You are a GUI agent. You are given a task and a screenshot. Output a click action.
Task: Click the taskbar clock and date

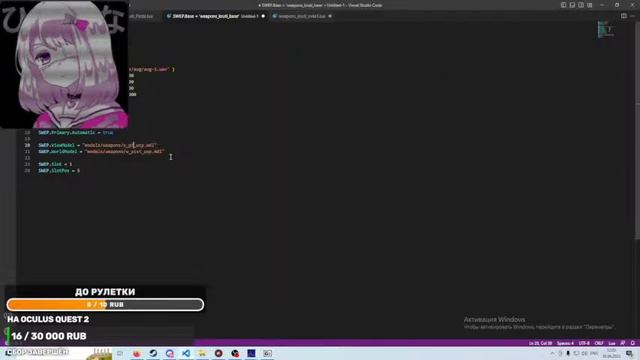click(x=611, y=353)
